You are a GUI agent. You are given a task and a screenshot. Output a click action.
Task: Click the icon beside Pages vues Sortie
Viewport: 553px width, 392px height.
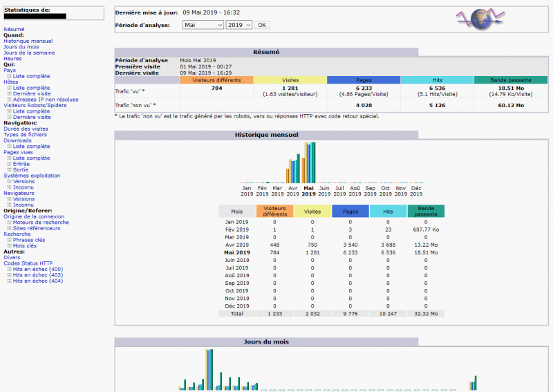click(10, 169)
